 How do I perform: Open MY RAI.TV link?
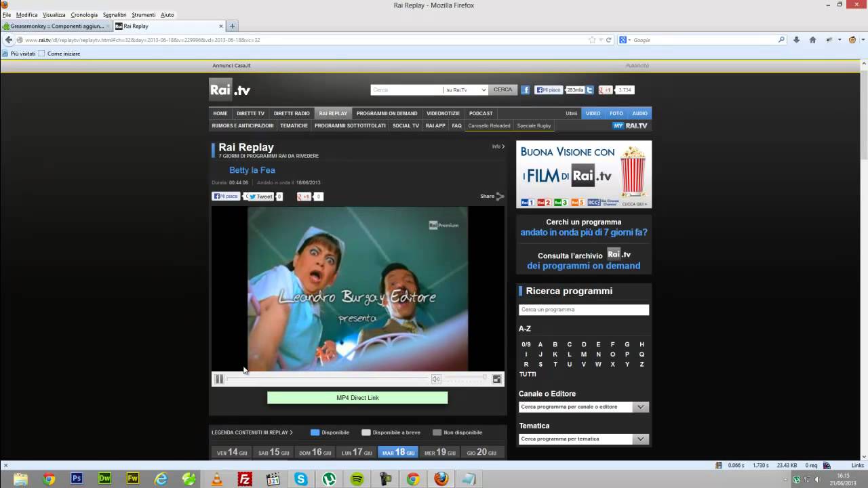coord(631,125)
